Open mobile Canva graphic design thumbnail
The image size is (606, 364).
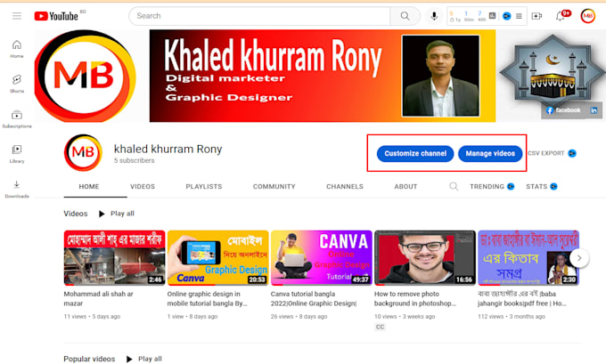[x=218, y=257]
